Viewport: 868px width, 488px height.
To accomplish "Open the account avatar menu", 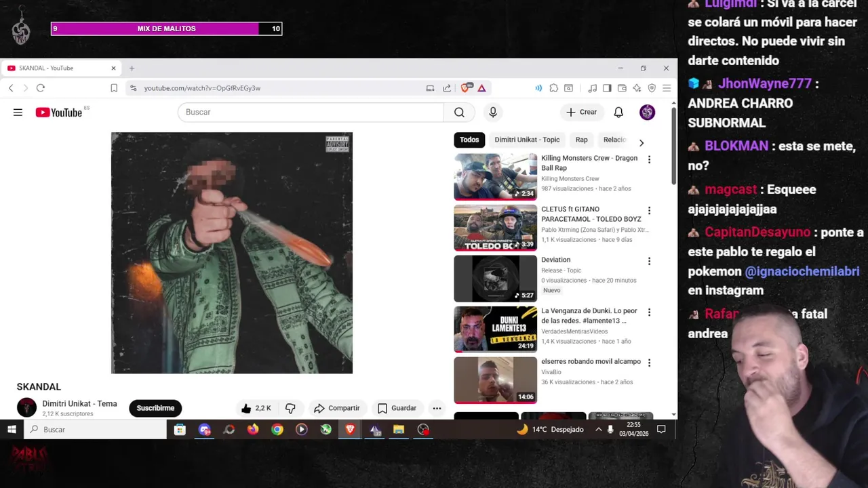I will coord(647,113).
